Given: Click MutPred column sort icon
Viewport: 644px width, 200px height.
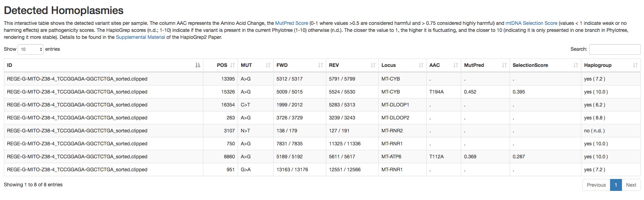Looking at the screenshot, I should pos(504,65).
